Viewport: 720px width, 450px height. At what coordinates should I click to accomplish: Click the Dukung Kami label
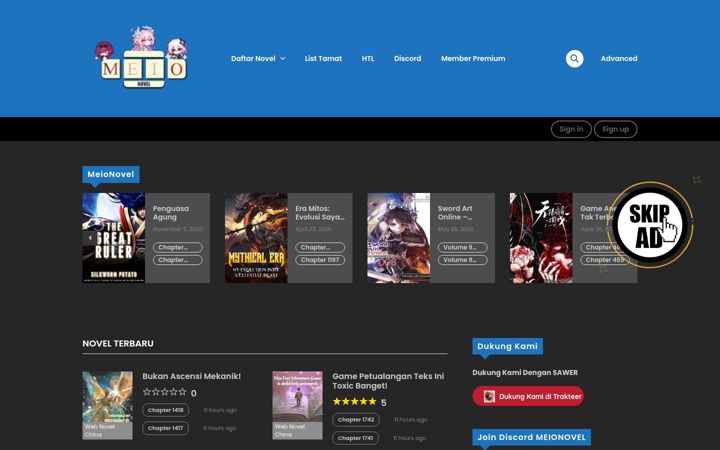(x=507, y=346)
